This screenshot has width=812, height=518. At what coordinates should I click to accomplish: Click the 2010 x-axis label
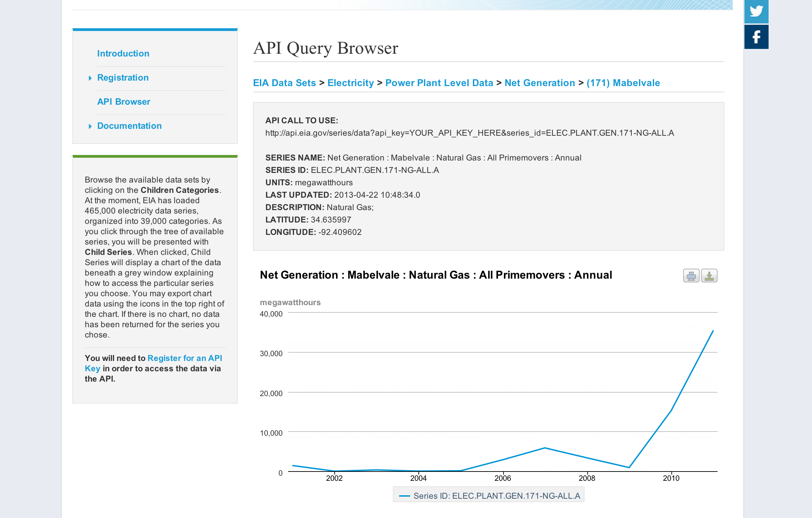[x=671, y=478]
